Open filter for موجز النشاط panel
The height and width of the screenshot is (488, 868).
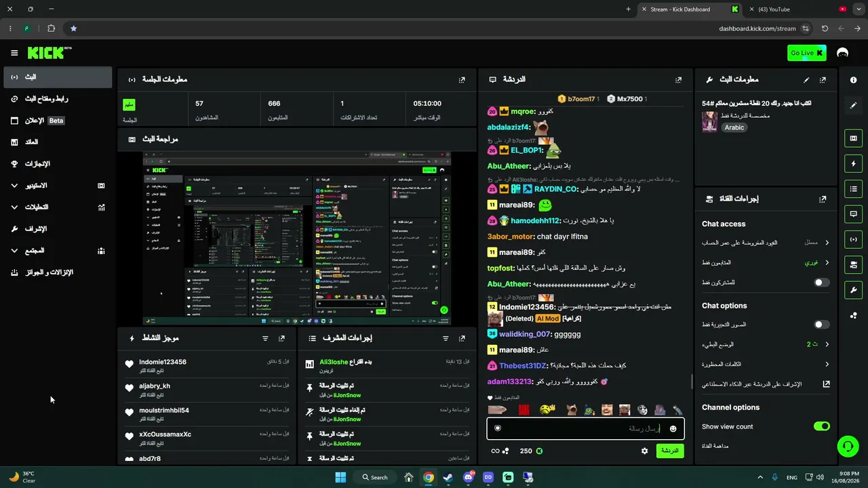[x=265, y=338]
